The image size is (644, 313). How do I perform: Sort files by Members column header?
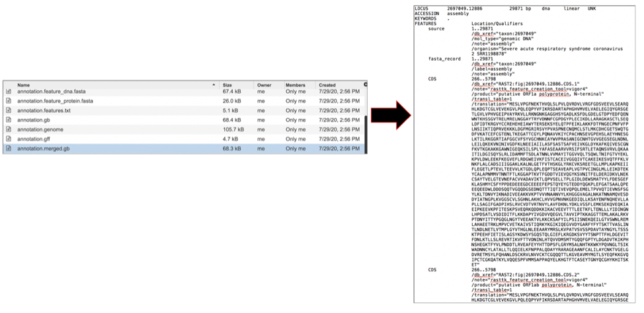coord(296,85)
